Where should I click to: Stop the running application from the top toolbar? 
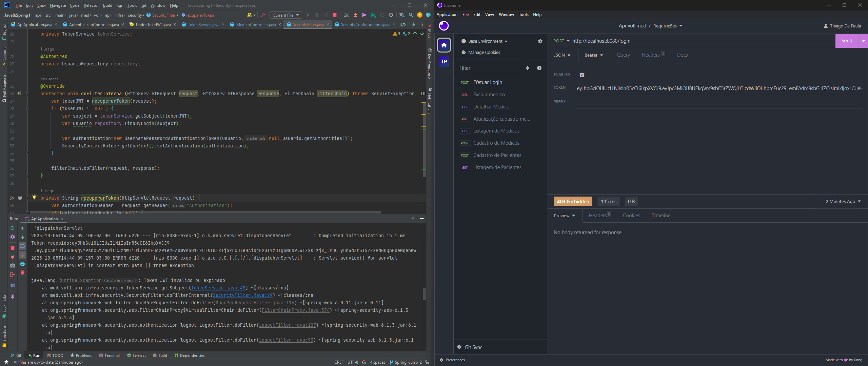[x=335, y=15]
